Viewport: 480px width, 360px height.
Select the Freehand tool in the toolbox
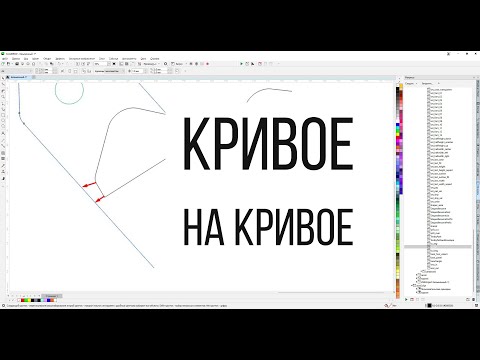pyautogui.click(x=3, y=103)
